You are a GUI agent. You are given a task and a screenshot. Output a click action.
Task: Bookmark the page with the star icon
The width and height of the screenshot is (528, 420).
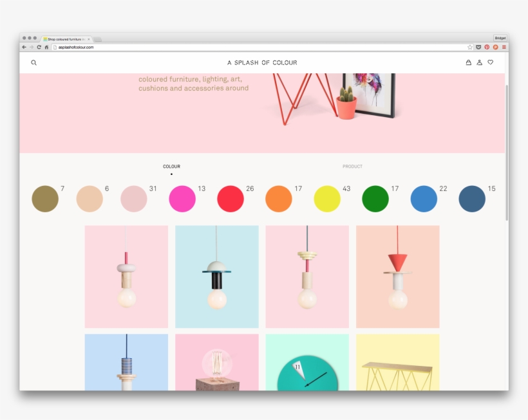[470, 47]
